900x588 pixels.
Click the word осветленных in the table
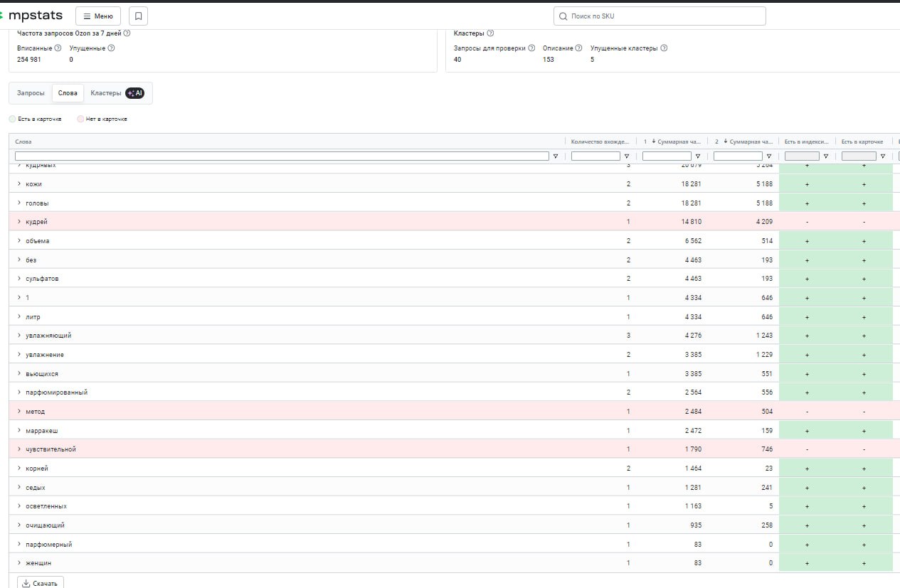46,506
